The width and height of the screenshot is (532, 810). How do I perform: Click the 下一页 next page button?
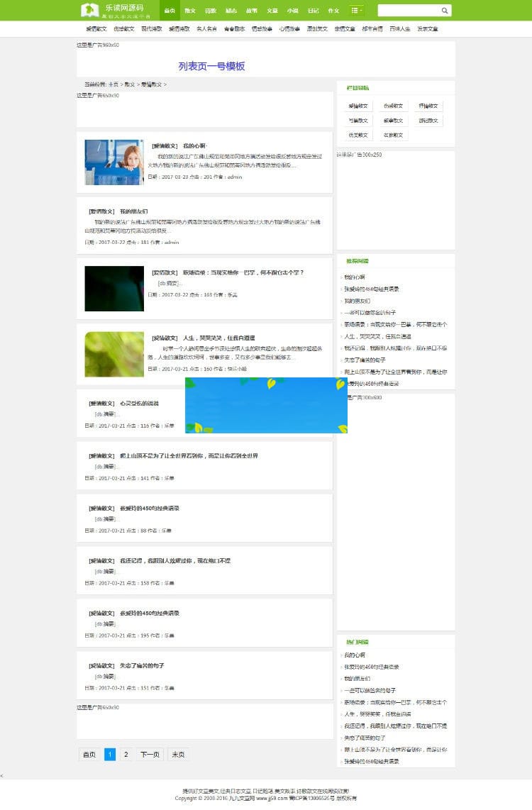(149, 755)
